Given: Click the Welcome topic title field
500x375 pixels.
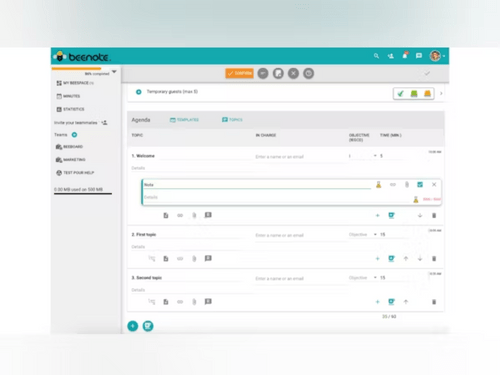Looking at the screenshot, I should [192, 156].
